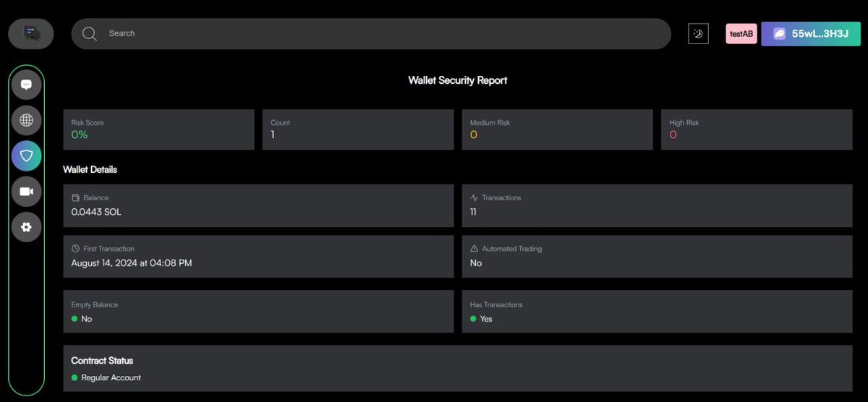This screenshot has width=868, height=402.
Task: Click the clock icon beside First Transaction
Action: coord(75,249)
